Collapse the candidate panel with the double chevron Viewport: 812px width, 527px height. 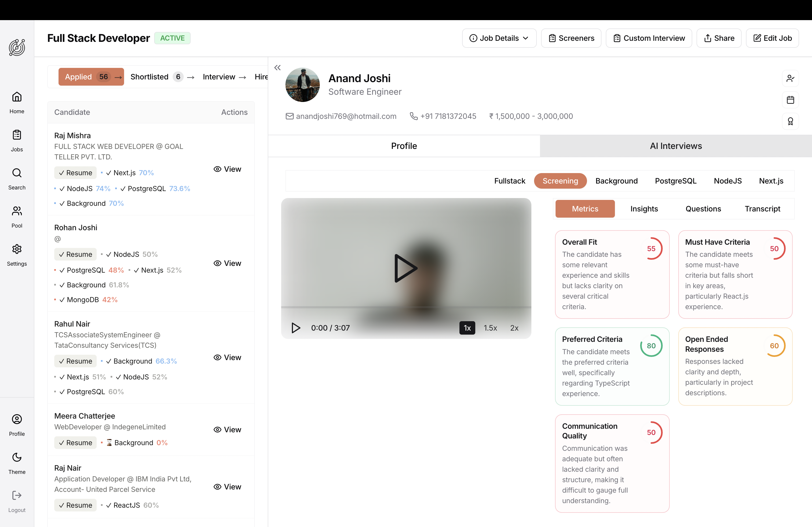[277, 68]
